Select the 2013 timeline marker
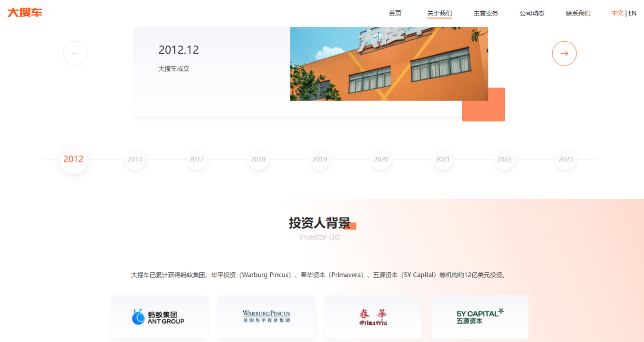The image size is (644, 342). tap(135, 159)
